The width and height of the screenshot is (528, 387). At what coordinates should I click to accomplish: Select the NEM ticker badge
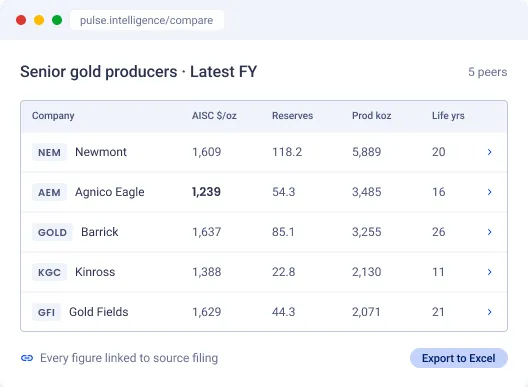pyautogui.click(x=49, y=152)
